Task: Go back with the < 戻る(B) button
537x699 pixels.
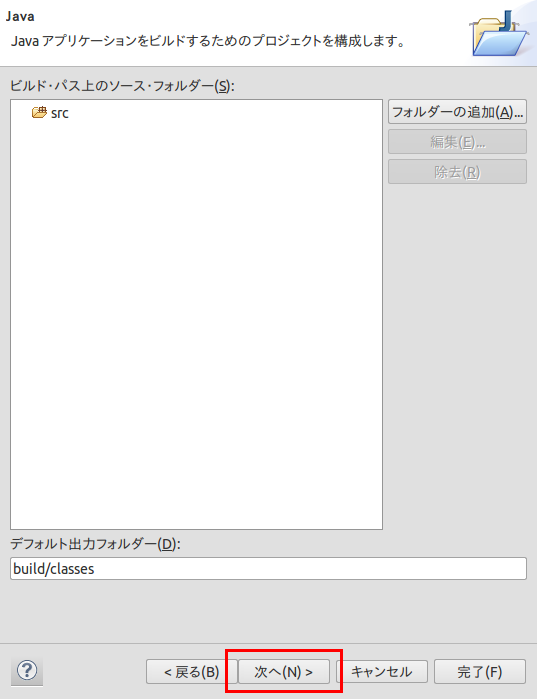Action: tap(192, 671)
